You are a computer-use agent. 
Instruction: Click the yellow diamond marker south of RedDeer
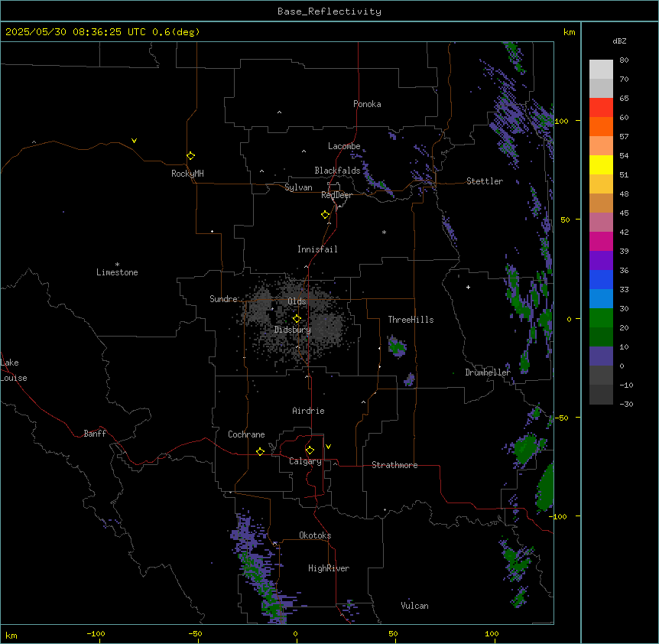(326, 215)
